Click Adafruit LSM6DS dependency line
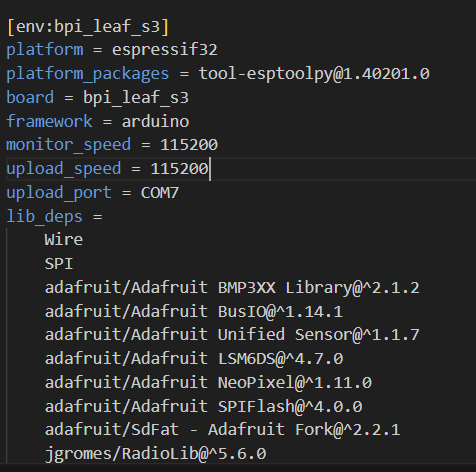Screen dimensions: 476x472 (x=194, y=359)
